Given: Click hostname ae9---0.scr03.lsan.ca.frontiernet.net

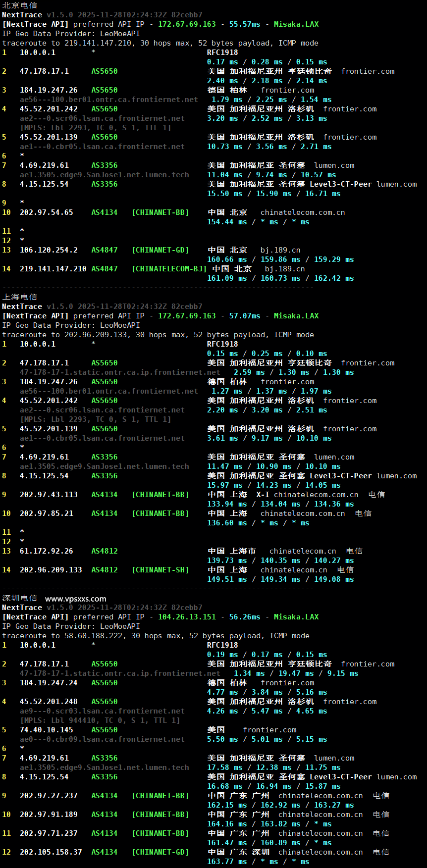Looking at the screenshot, I should [102, 711].
